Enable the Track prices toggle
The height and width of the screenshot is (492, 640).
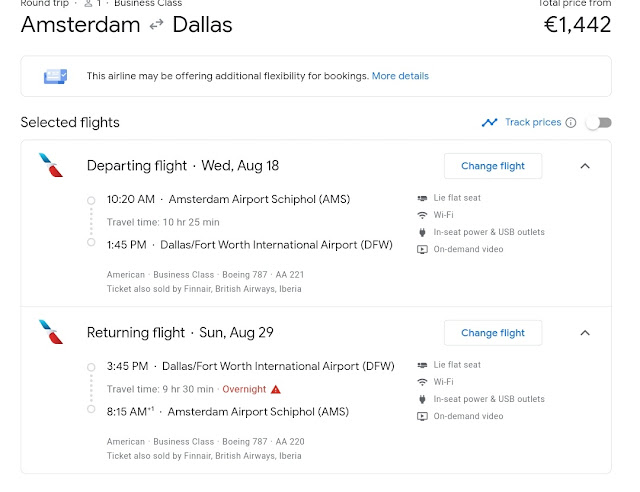(598, 123)
